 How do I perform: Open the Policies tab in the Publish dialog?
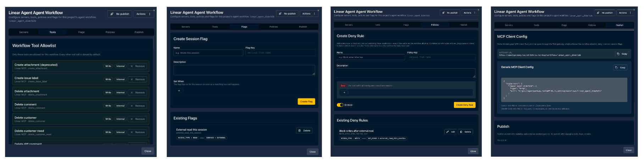coord(592,25)
